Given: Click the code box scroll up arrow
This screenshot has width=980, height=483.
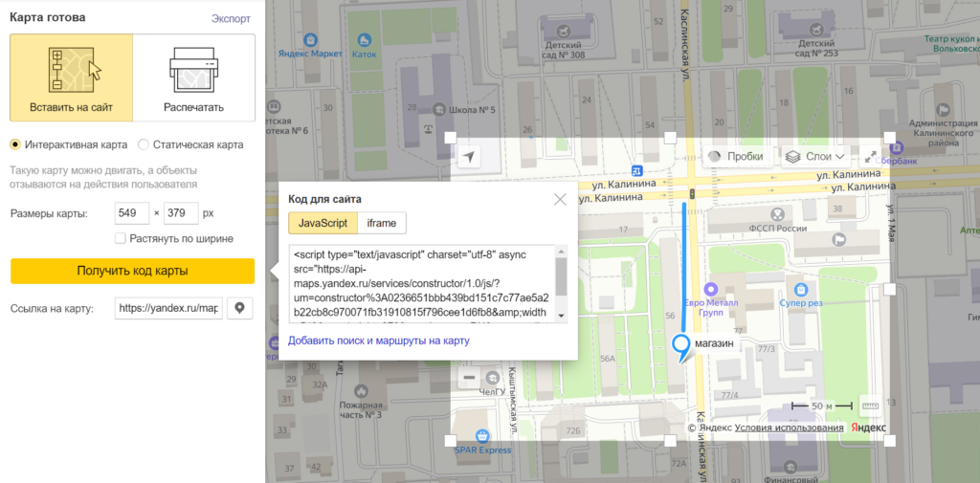Looking at the screenshot, I should 561,252.
